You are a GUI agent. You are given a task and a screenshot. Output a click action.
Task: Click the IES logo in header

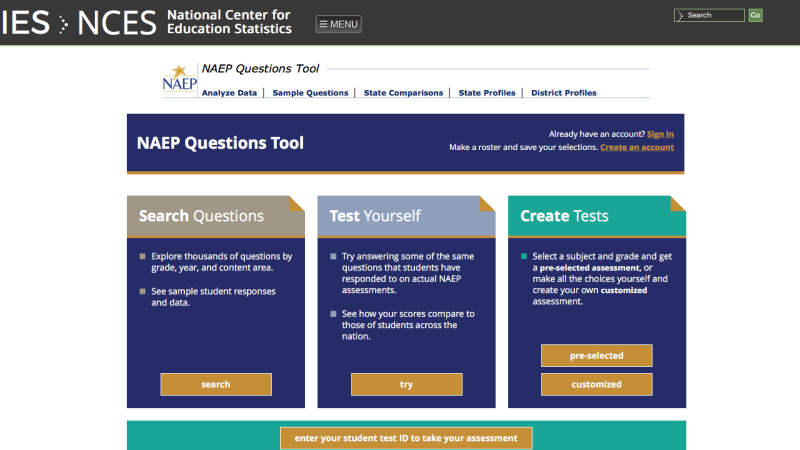pyautogui.click(x=25, y=23)
